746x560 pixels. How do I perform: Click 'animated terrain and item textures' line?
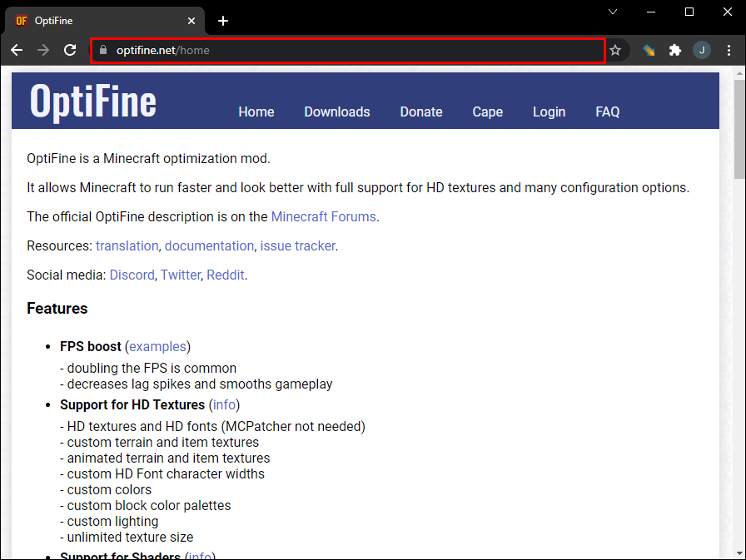click(165, 458)
